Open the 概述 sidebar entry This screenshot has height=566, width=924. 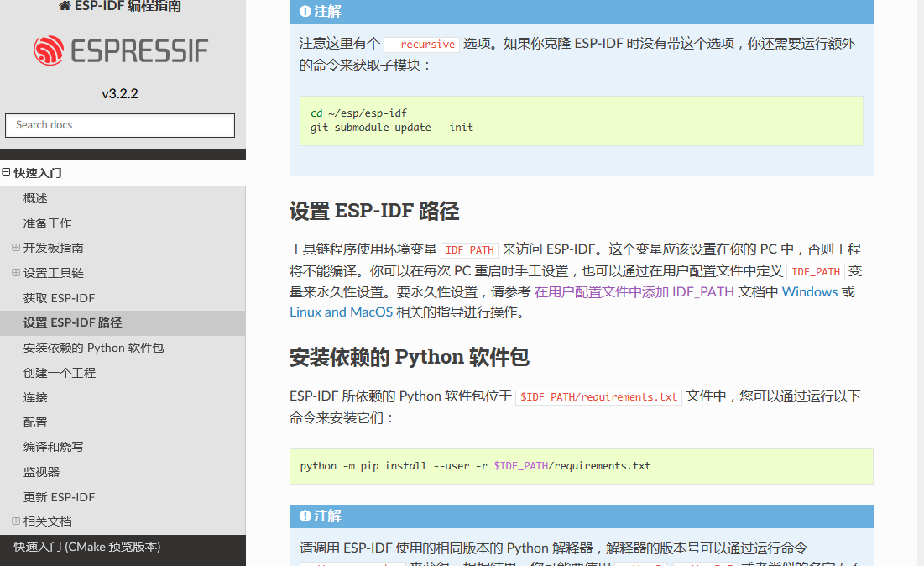pyautogui.click(x=34, y=198)
